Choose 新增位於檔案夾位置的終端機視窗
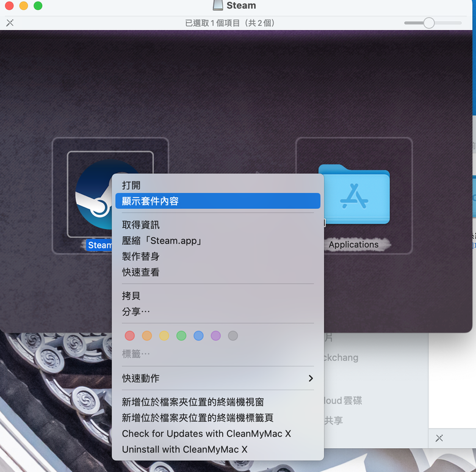 (218, 402)
